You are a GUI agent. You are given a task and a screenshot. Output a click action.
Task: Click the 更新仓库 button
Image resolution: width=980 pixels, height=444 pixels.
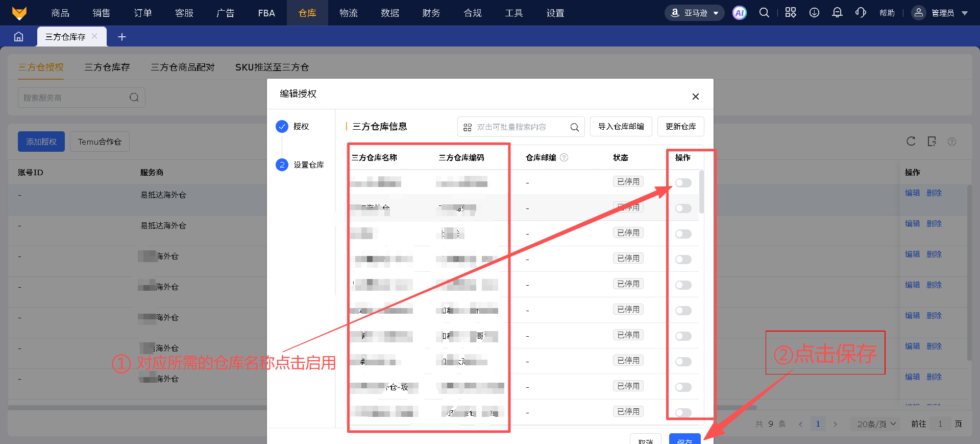tap(681, 126)
